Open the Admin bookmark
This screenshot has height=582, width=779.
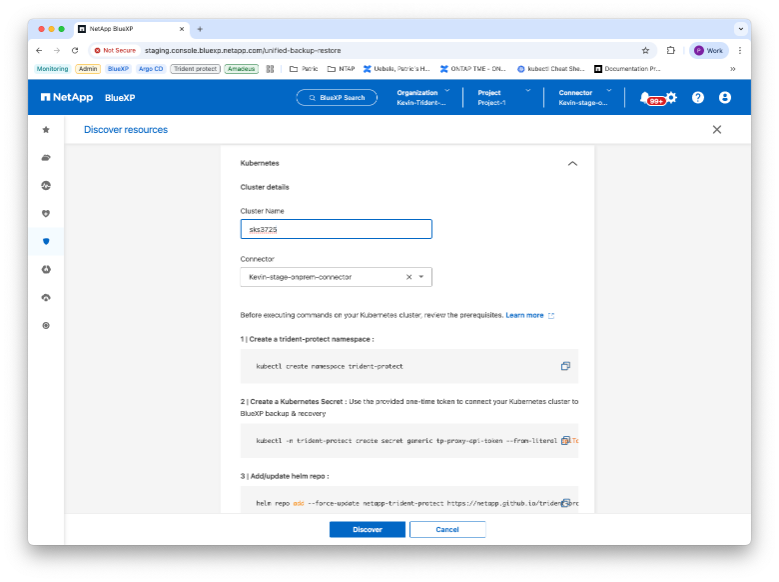point(88,69)
